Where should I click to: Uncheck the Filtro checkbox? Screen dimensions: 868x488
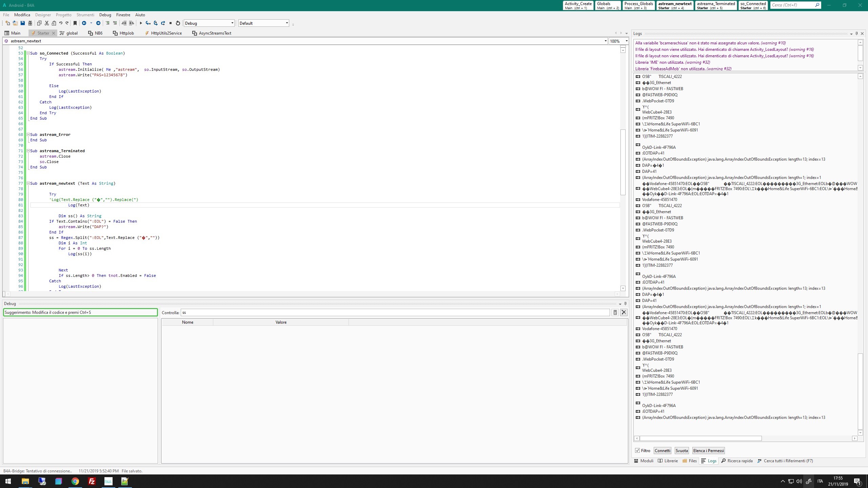(x=637, y=450)
